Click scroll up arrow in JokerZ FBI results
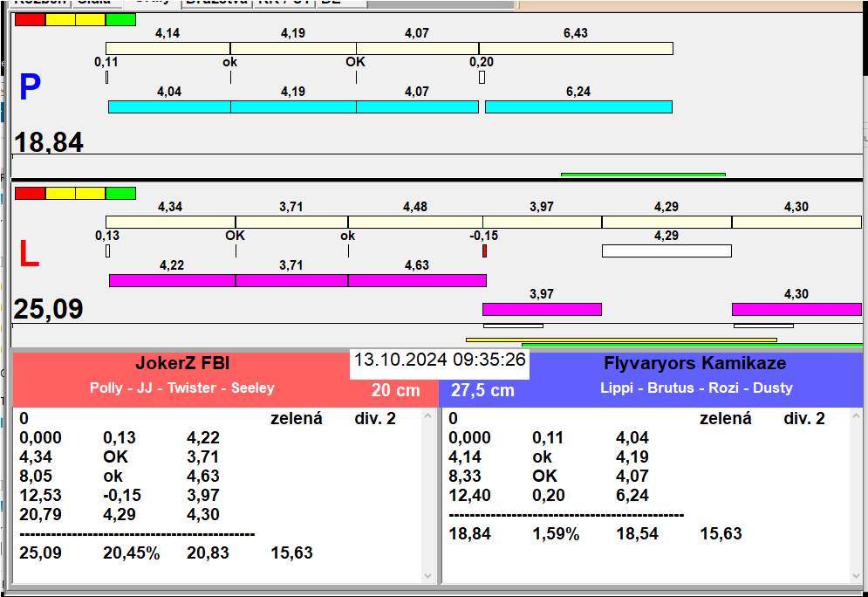The image size is (868, 597). 427,416
